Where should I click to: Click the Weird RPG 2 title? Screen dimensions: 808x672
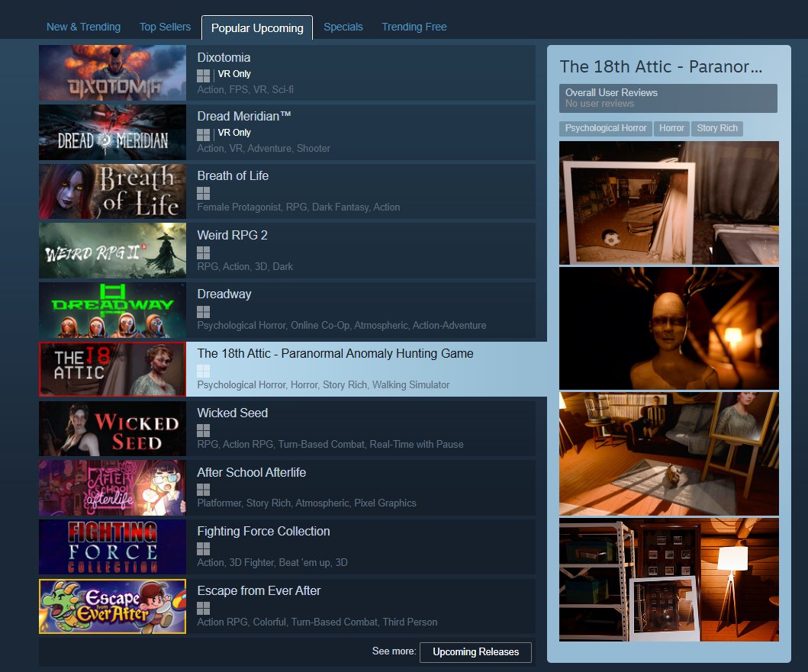(x=232, y=235)
